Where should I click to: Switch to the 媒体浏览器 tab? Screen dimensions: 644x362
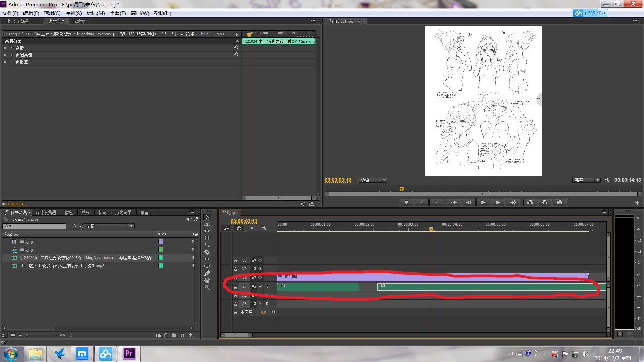pos(46,213)
